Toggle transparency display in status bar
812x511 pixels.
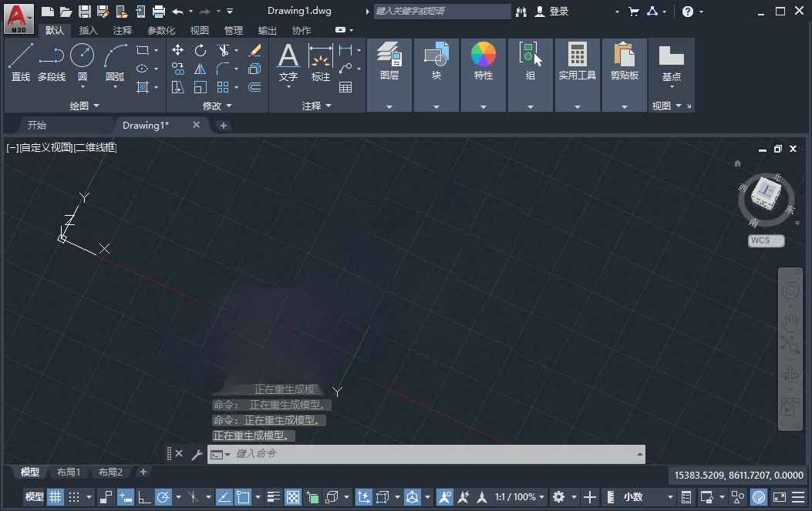coord(293,498)
